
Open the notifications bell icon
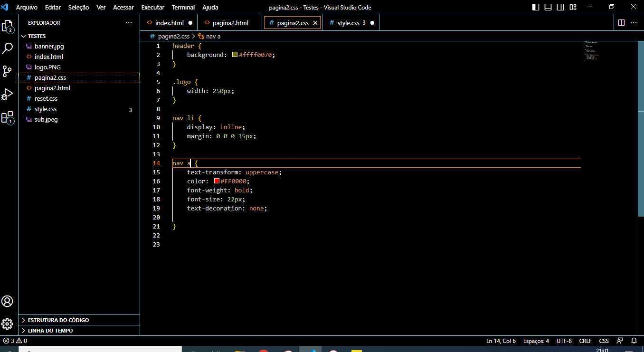tap(634, 341)
